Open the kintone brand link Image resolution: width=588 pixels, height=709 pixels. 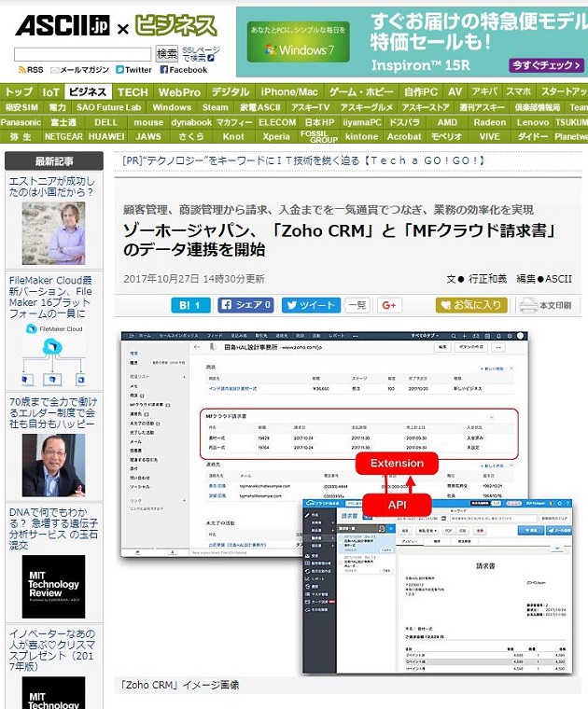point(361,136)
